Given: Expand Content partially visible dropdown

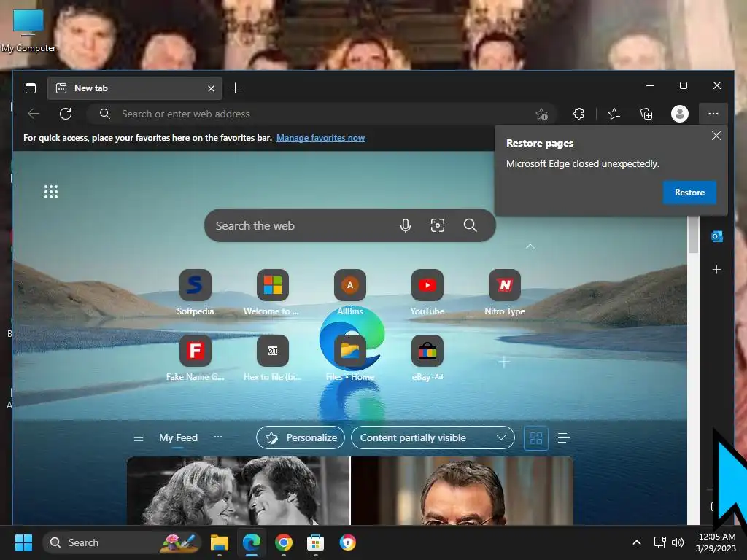Looking at the screenshot, I should point(433,437).
